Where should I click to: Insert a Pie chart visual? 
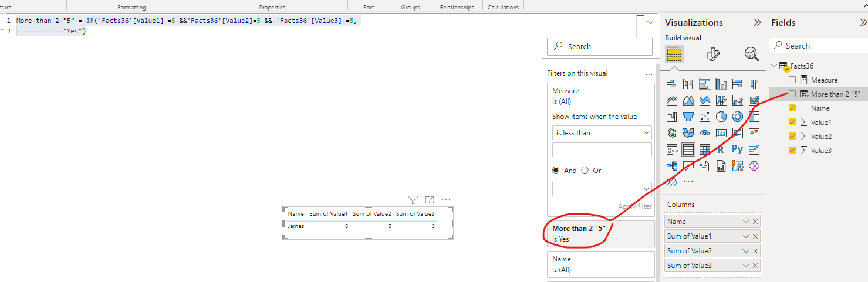point(721,117)
